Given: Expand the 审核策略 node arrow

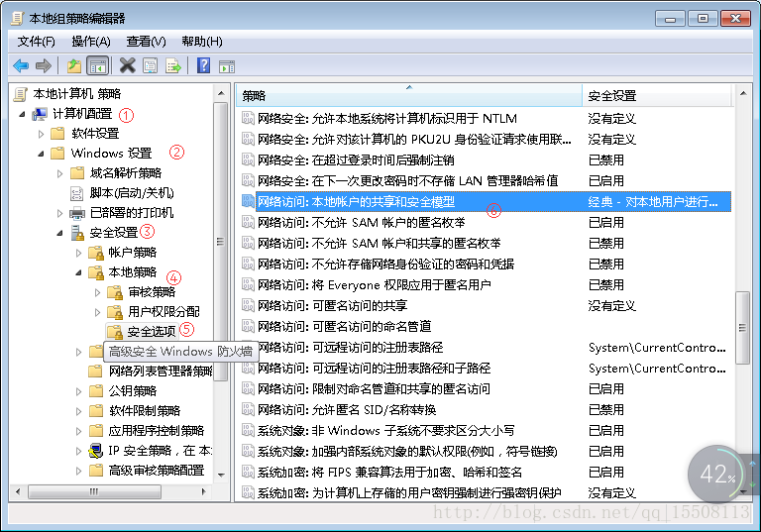Looking at the screenshot, I should 97,292.
